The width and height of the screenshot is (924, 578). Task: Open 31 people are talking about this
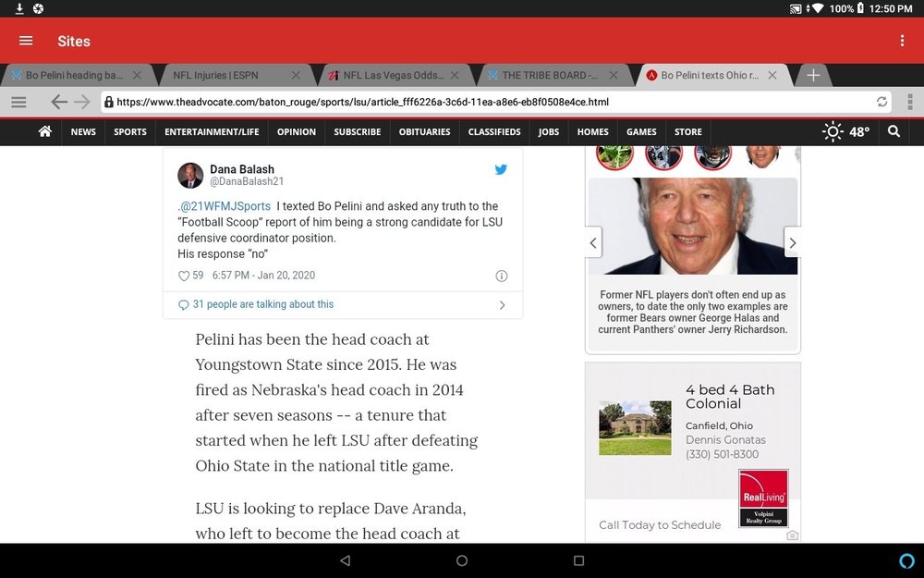263,304
